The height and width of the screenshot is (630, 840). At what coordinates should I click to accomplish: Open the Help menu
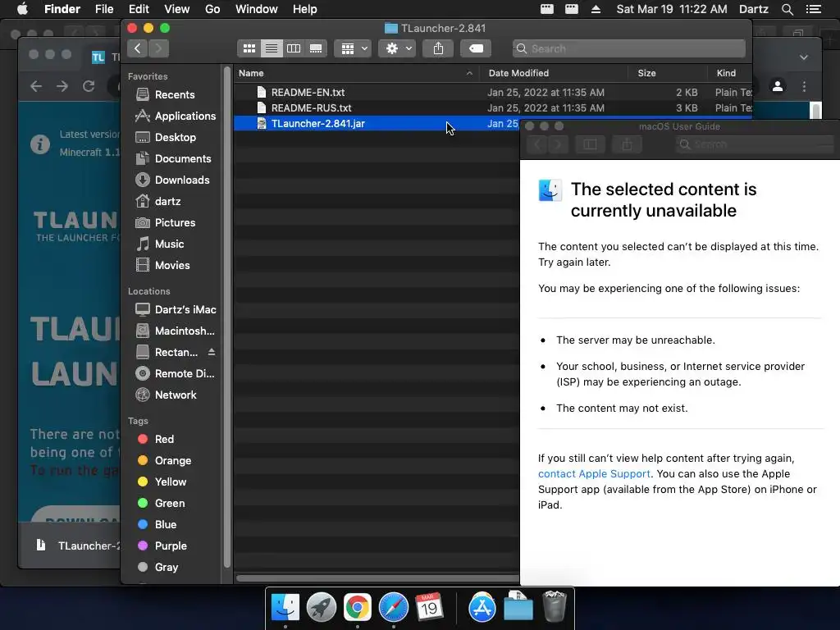[x=305, y=9]
